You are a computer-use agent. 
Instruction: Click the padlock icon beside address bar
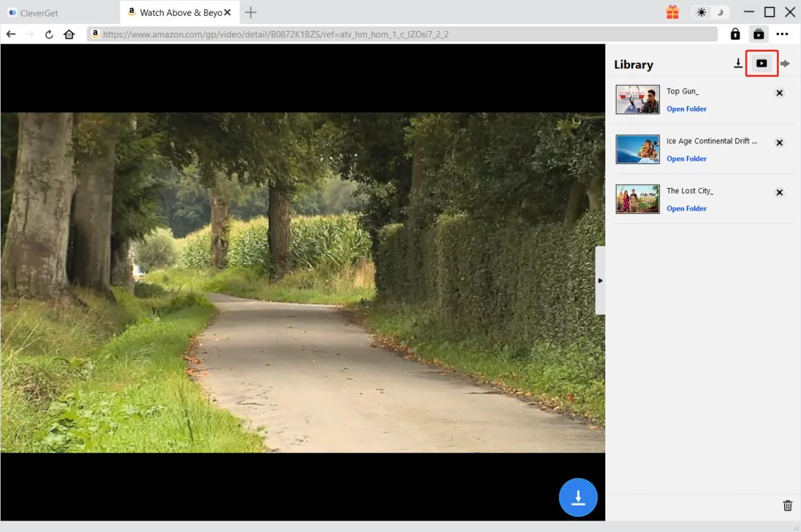pyautogui.click(x=735, y=34)
